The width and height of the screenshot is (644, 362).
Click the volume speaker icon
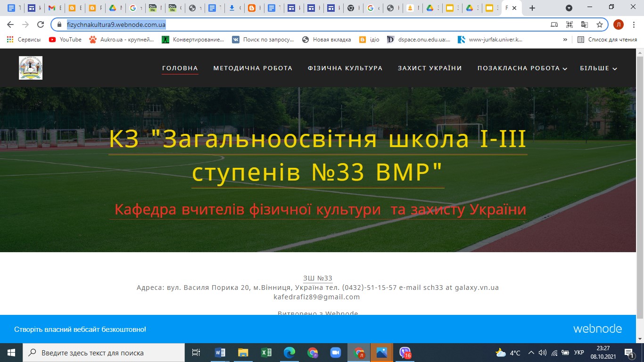(x=543, y=353)
